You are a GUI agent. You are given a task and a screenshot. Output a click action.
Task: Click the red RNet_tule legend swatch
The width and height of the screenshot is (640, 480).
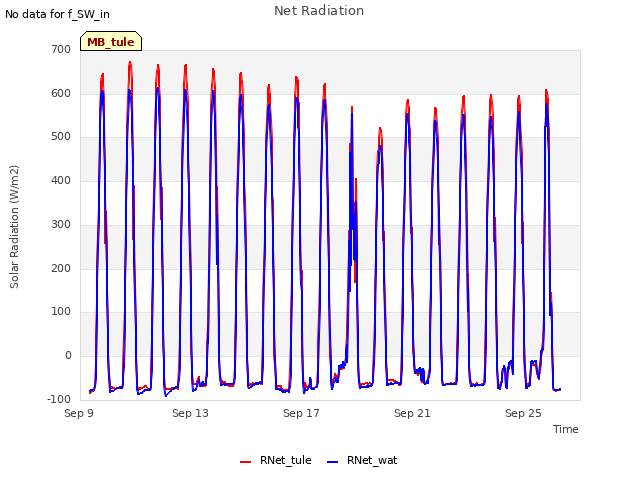pyautogui.click(x=245, y=462)
